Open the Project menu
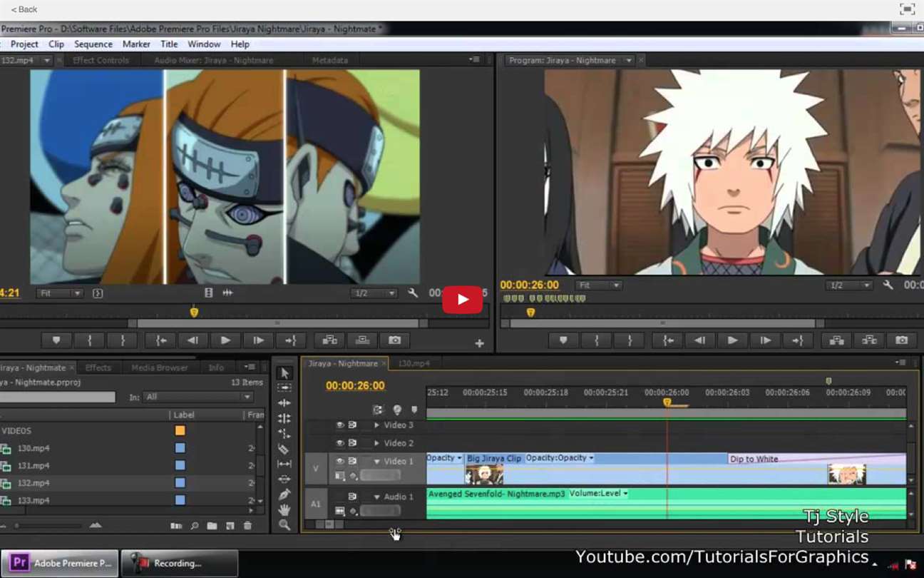This screenshot has width=924, height=578. [24, 44]
